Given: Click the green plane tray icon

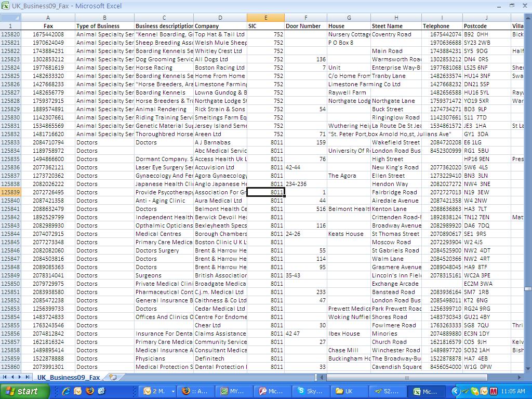Looking at the screenshot, I should click(466, 391).
